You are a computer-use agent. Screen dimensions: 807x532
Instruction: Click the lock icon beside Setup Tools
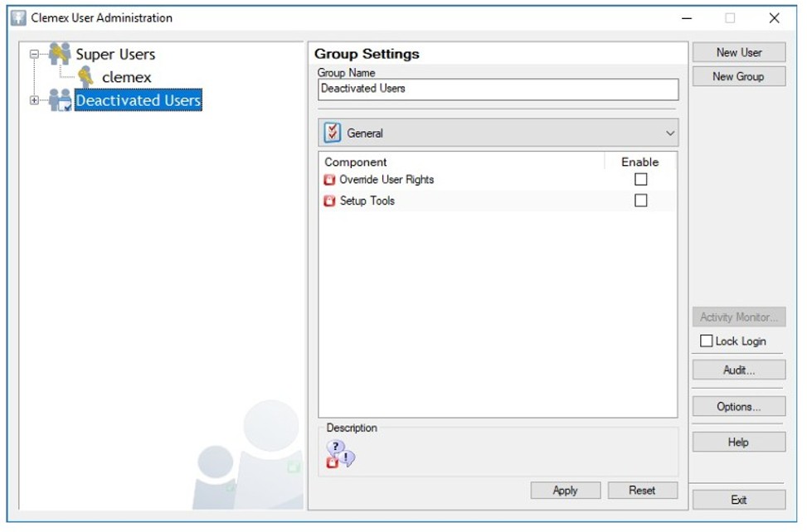[x=329, y=201]
